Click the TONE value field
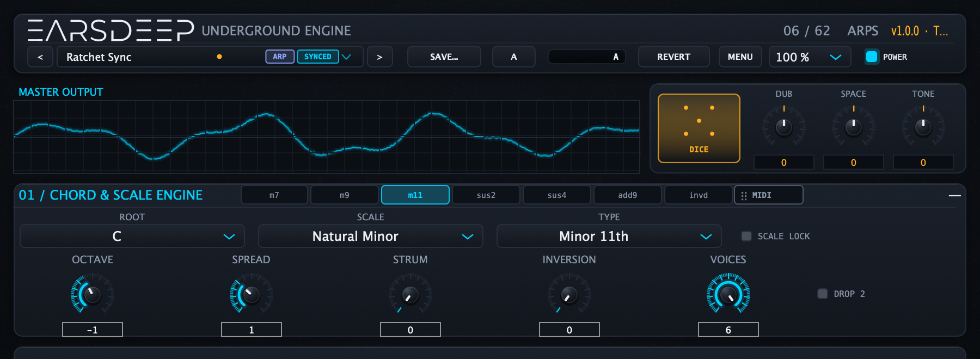The width and height of the screenshot is (980, 359). (x=923, y=162)
